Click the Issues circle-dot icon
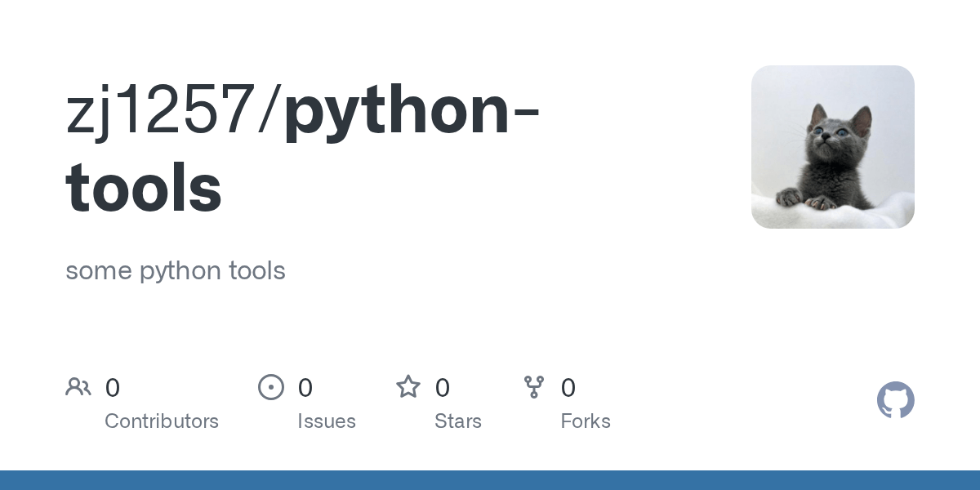The width and height of the screenshot is (980, 490). tap(271, 387)
